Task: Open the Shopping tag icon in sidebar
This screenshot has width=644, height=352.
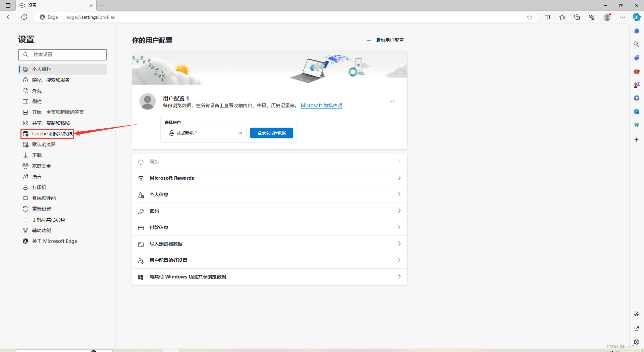Action: click(636, 57)
